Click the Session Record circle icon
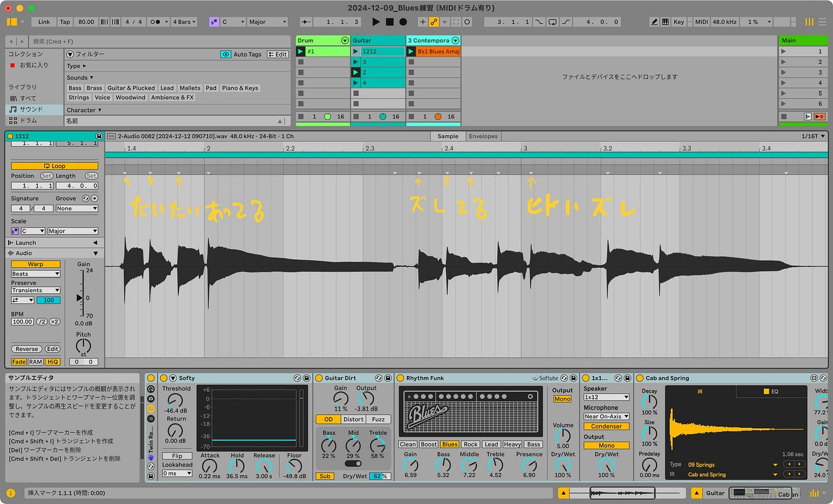This screenshot has width=833, height=504. 467,22
